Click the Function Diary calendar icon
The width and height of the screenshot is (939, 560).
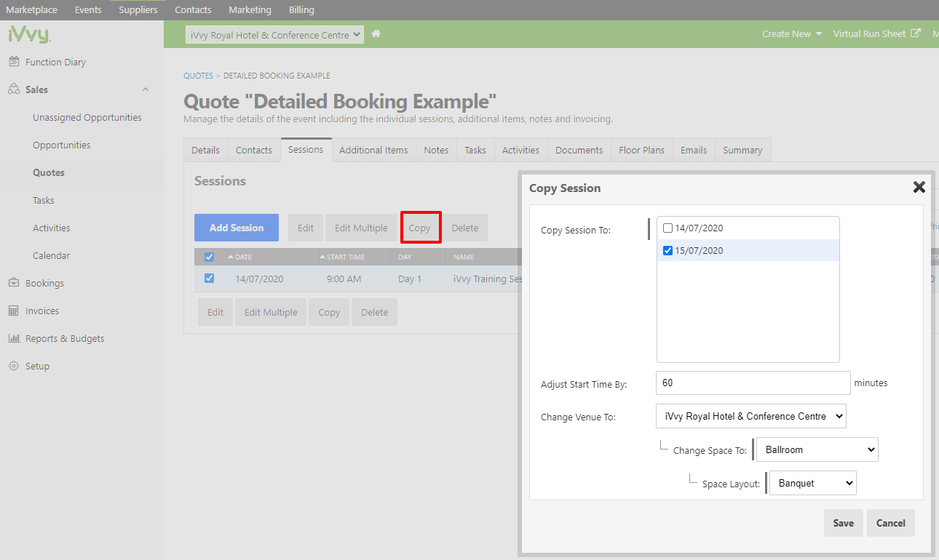[x=14, y=62]
